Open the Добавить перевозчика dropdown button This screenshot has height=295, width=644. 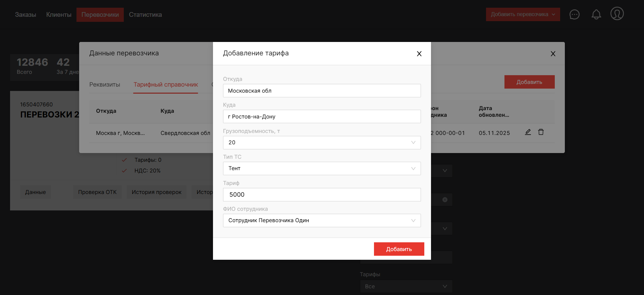pos(523,14)
